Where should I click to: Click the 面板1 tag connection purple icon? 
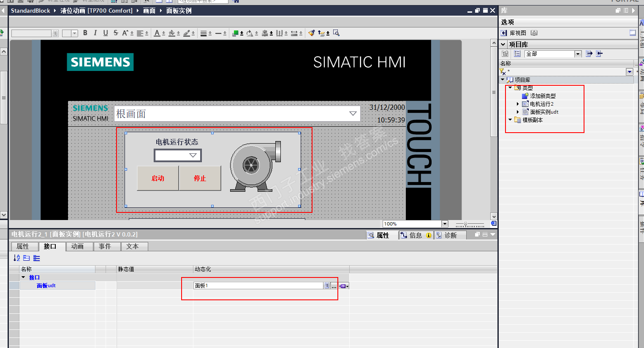pos(343,286)
